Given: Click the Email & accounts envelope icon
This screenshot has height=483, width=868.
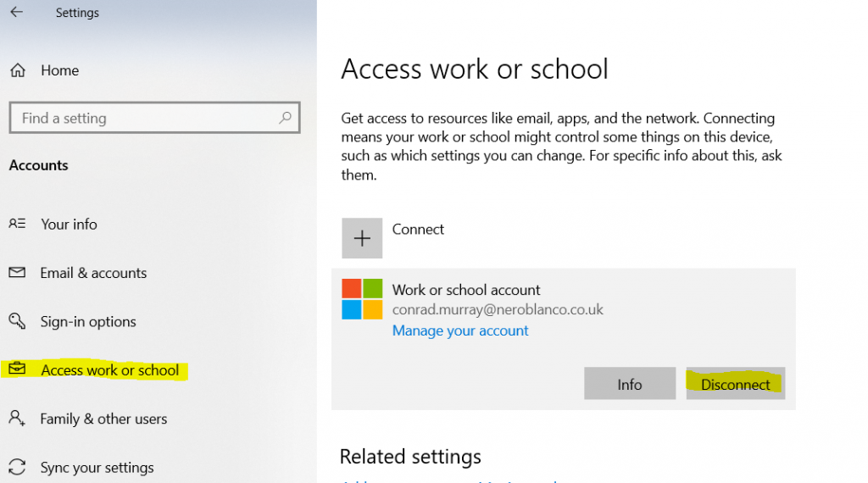Looking at the screenshot, I should click(x=17, y=272).
